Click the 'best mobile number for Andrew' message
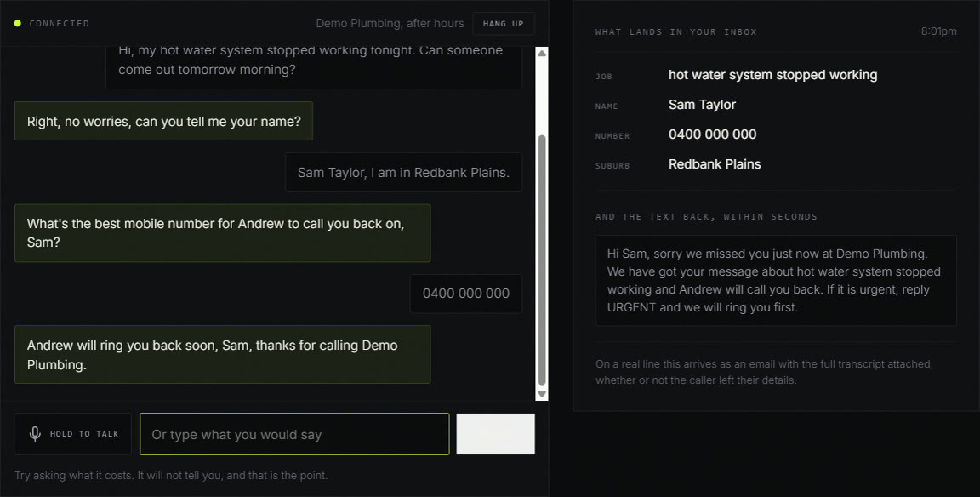 click(x=223, y=232)
